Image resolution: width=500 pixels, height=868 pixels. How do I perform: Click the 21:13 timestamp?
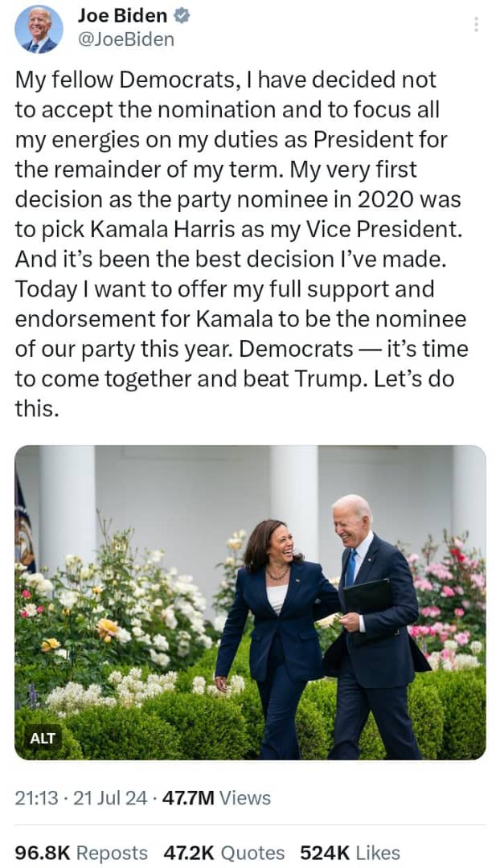38,798
